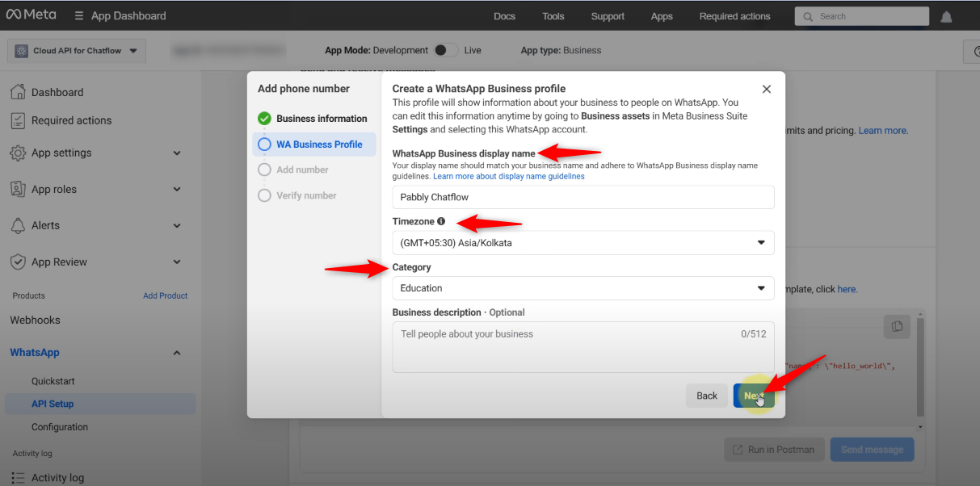Screen dimensions: 980x486
Task: Expand the App roles section
Action: [x=177, y=189]
